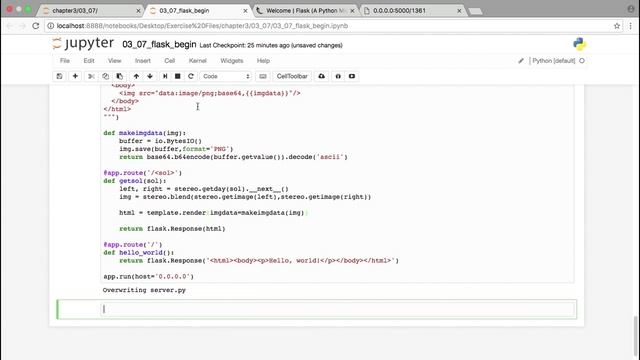The width and height of the screenshot is (640, 360).
Task: Click the def hello_world(): line
Action: 139,253
